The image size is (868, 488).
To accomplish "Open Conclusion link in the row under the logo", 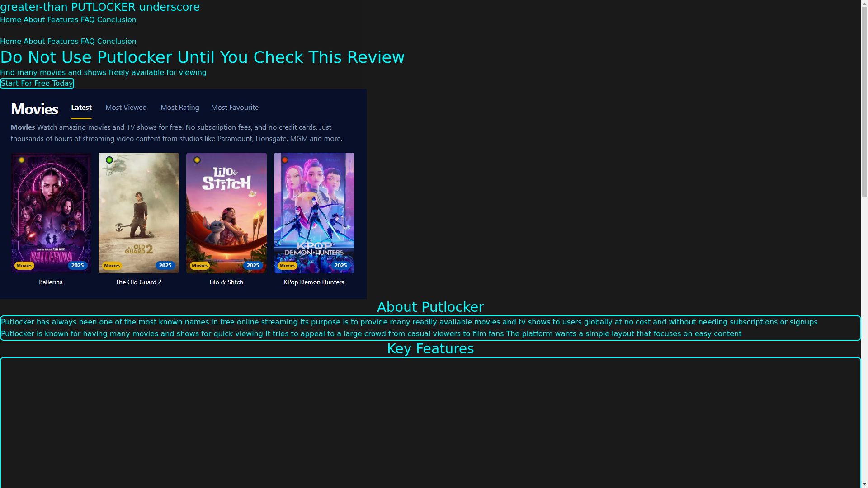I will [x=117, y=20].
